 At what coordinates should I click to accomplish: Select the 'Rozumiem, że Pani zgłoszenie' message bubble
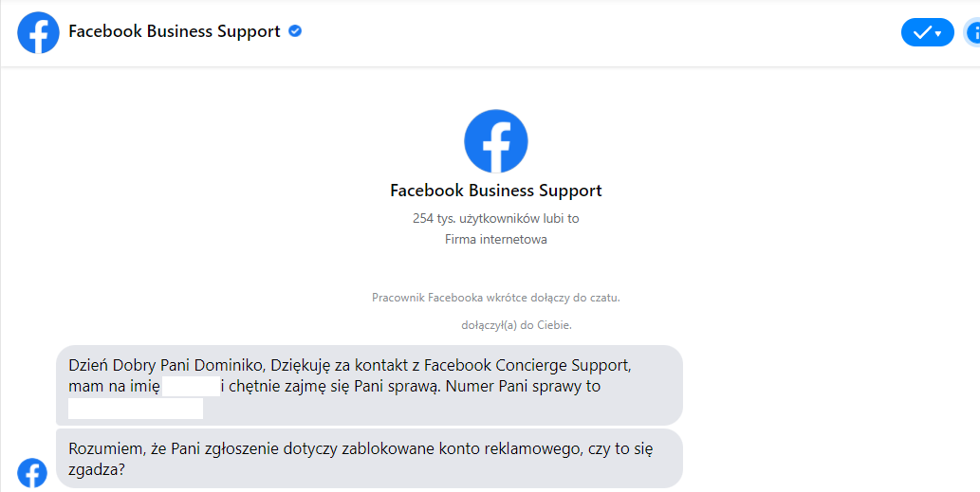[369, 458]
